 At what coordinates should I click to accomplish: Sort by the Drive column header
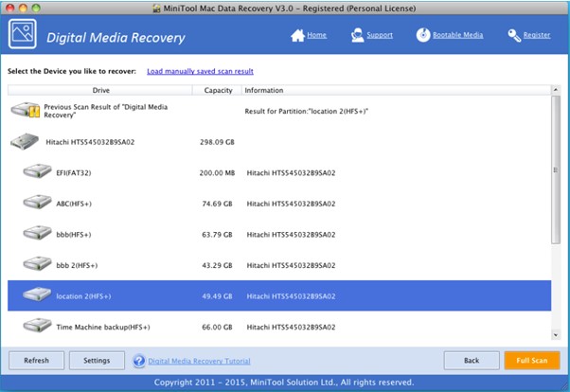pos(100,90)
